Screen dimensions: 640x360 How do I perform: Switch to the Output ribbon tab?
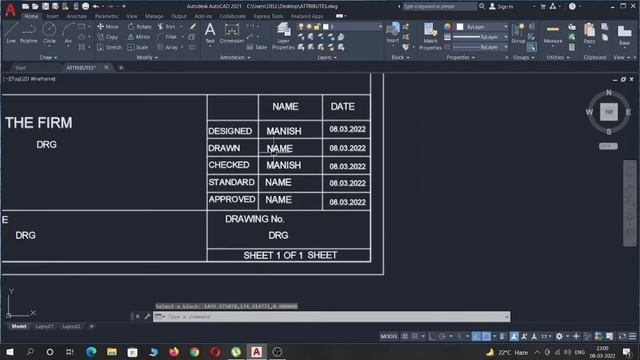coord(178,16)
